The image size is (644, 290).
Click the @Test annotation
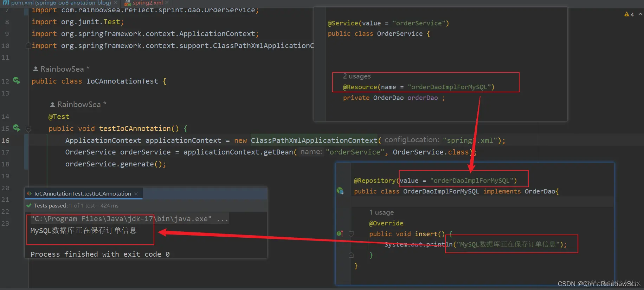point(59,117)
